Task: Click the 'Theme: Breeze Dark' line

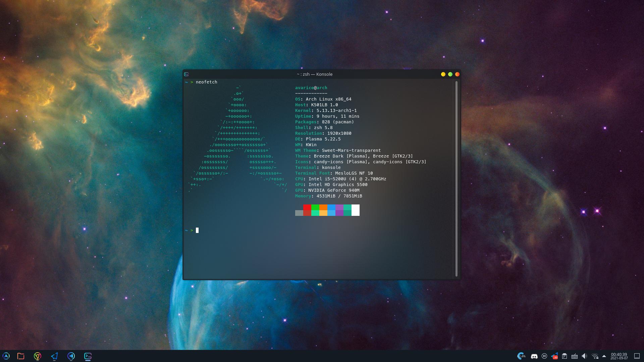Action: click(x=354, y=156)
